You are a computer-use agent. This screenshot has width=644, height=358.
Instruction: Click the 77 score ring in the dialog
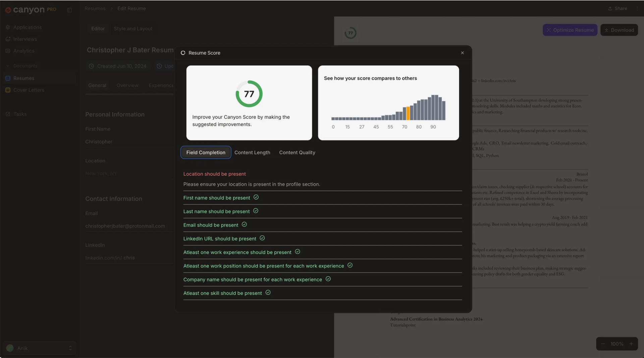click(249, 94)
